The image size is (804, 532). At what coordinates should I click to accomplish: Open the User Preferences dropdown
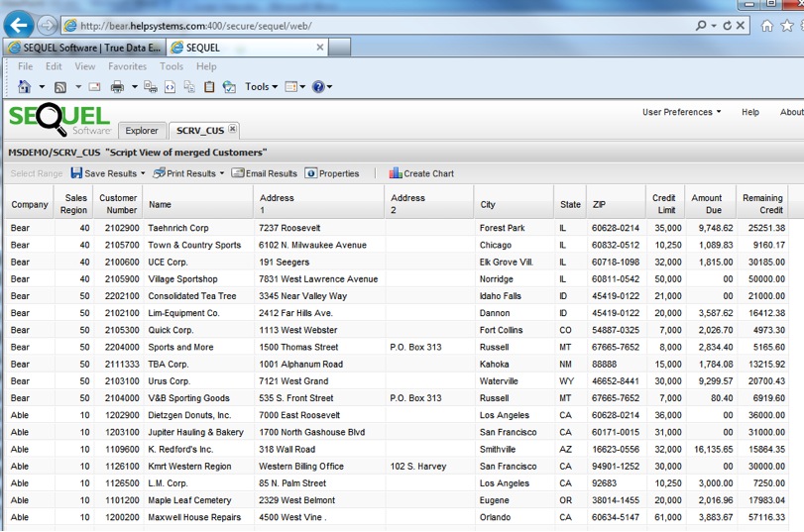point(681,112)
